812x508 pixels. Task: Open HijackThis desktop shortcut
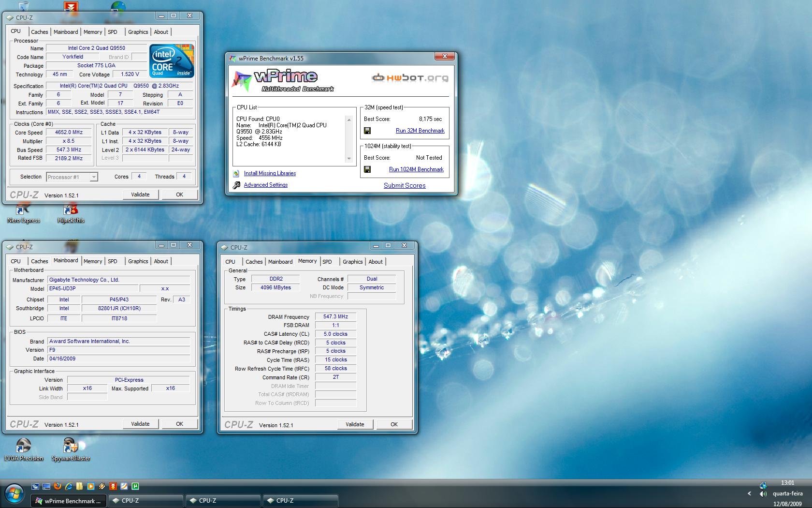(x=71, y=214)
